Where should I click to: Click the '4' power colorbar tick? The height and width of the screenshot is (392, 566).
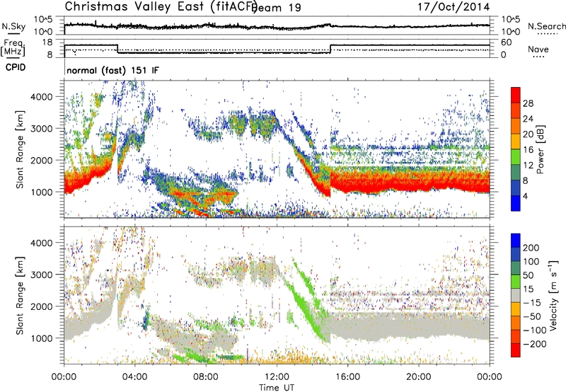pyautogui.click(x=525, y=196)
